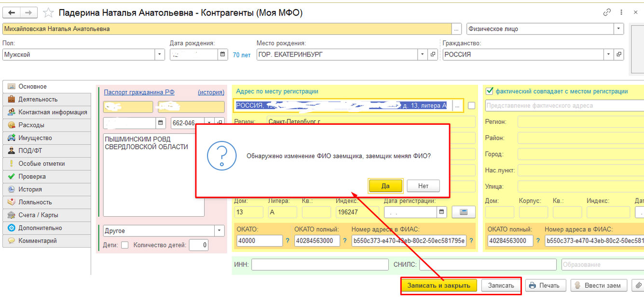Toggle the checkbox beside the registration address

pos(471,105)
